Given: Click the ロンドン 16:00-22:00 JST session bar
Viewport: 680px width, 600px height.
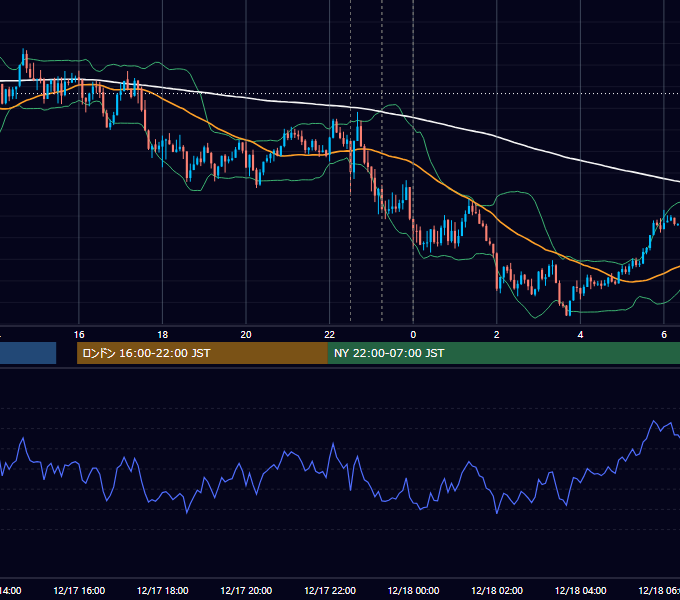Looking at the screenshot, I should pos(202,353).
